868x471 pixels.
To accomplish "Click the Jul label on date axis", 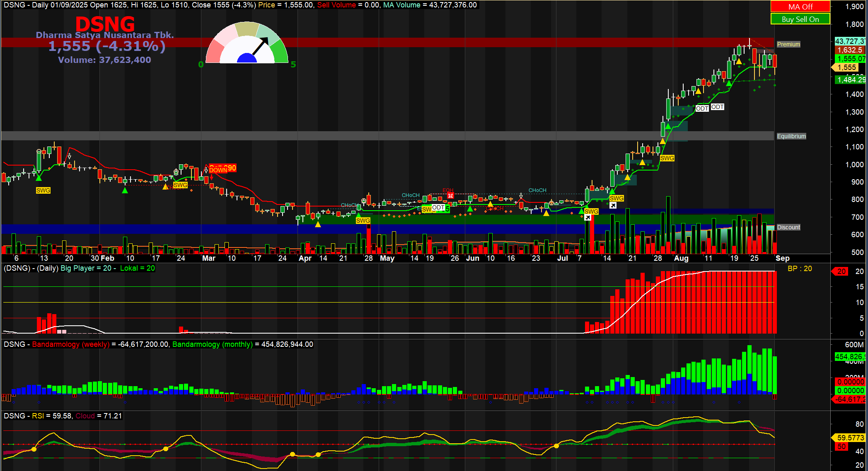I will pos(563,258).
